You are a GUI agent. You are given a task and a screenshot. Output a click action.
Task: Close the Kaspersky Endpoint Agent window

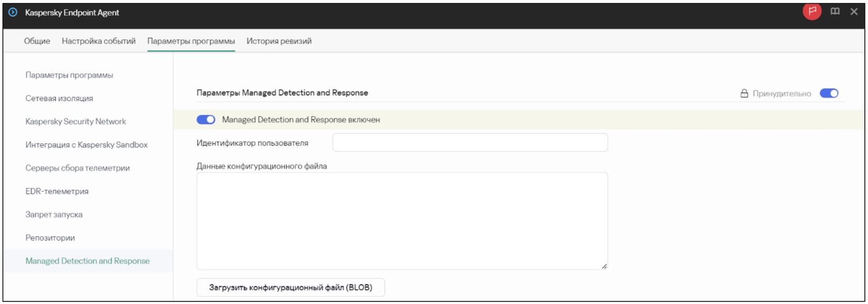(x=854, y=11)
